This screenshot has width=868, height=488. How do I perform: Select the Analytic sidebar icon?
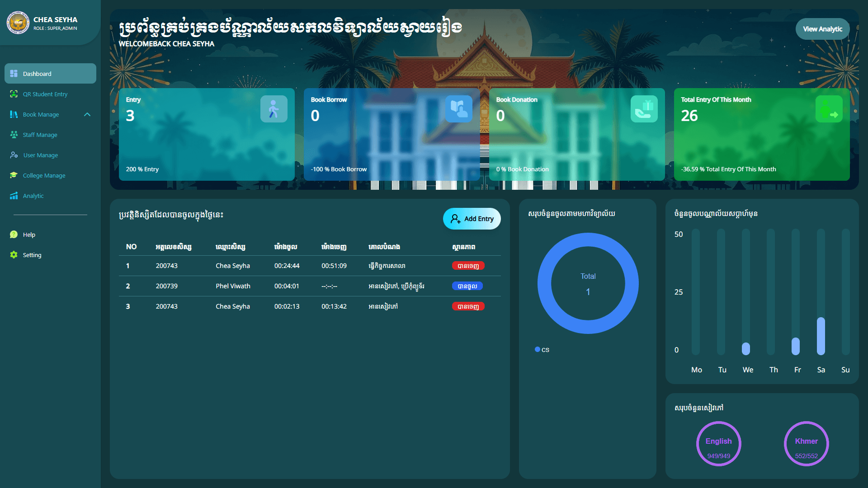pos(14,196)
